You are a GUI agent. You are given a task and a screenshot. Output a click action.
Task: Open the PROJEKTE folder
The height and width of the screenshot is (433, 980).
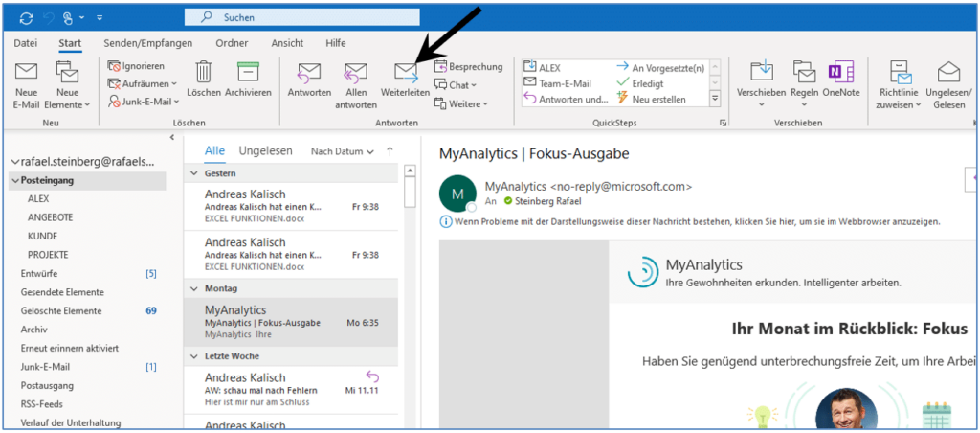click(48, 255)
